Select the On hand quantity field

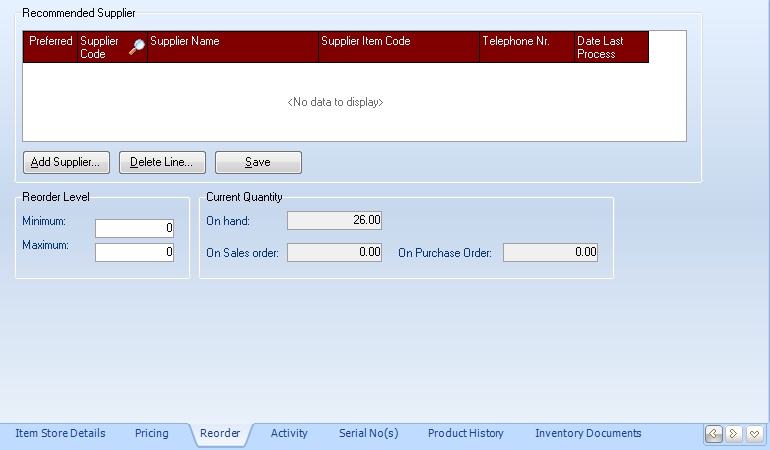tap(334, 220)
